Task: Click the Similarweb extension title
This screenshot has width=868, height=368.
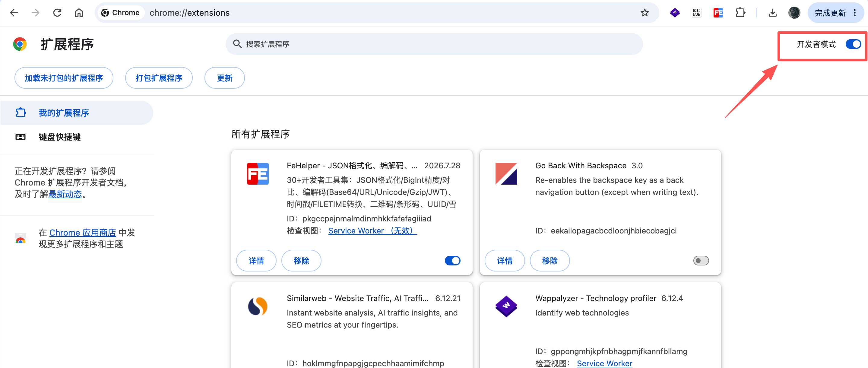Action: click(x=357, y=298)
